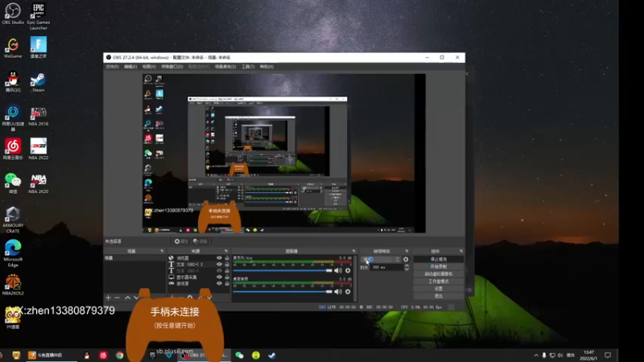Increase the transition duration with up arrow
The width and height of the screenshot is (644, 362).
[407, 265]
